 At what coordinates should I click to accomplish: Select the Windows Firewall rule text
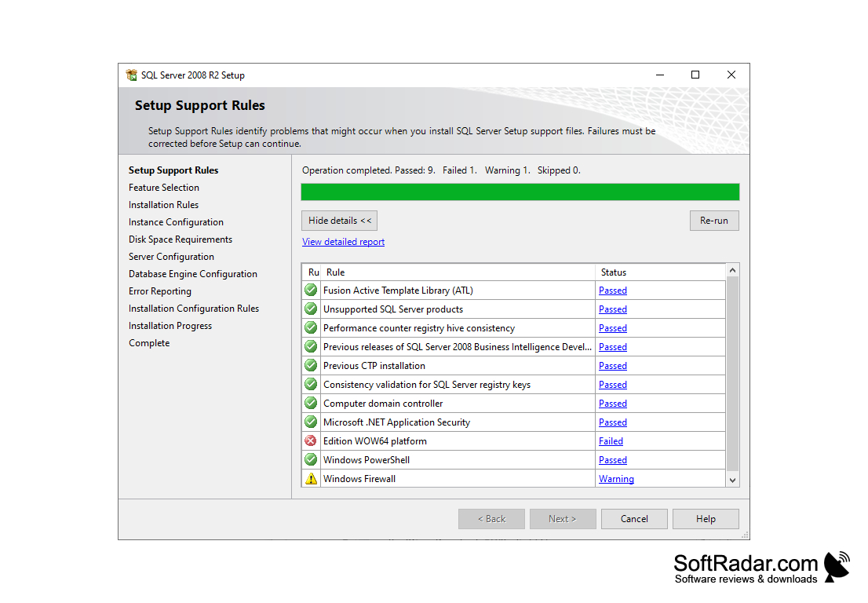359,479
